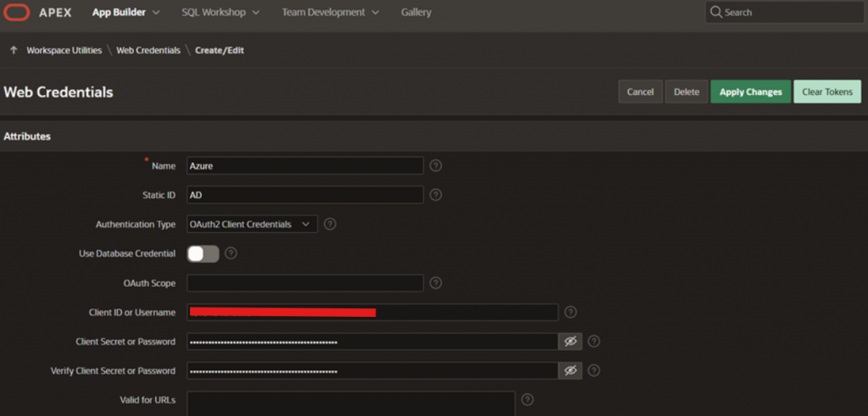868x416 pixels.
Task: Open help for the Static ID field
Action: [436, 195]
